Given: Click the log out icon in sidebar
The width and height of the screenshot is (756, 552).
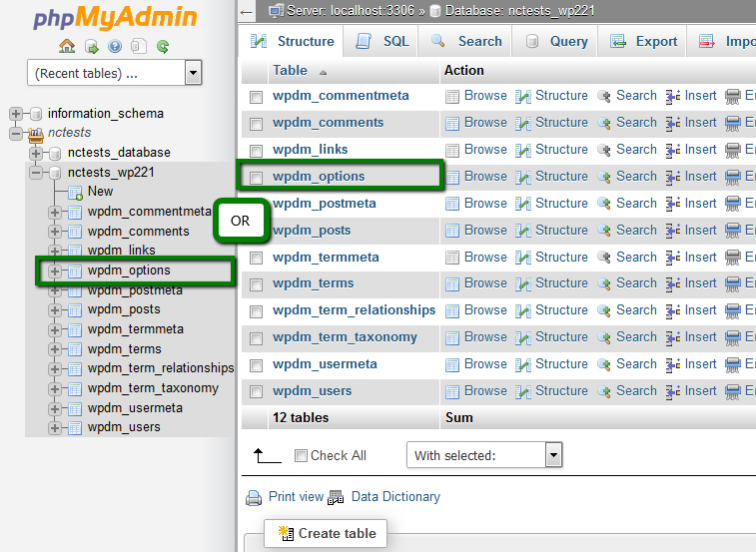Looking at the screenshot, I should 91,46.
